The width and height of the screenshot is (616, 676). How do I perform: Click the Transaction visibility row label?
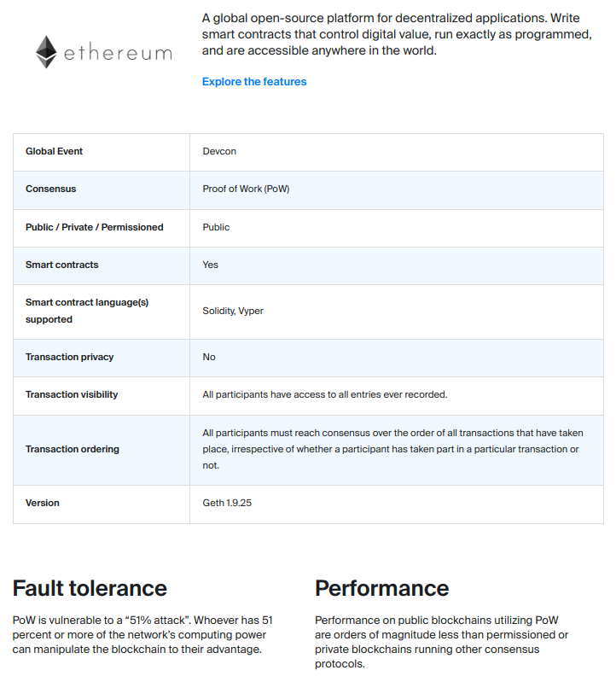[x=72, y=394]
